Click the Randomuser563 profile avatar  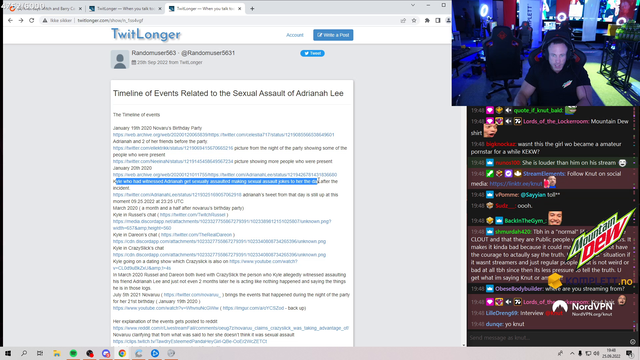(120, 60)
